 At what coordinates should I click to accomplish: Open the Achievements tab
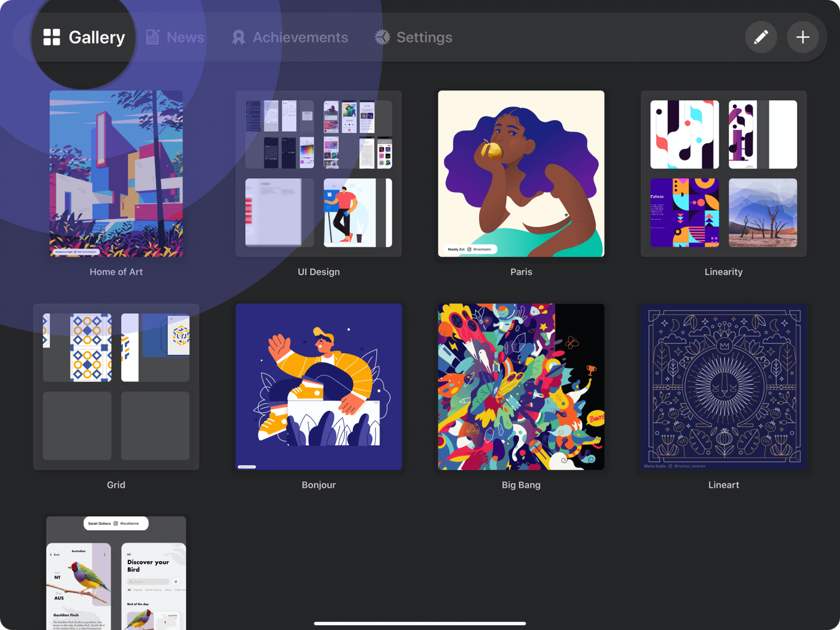pyautogui.click(x=290, y=38)
